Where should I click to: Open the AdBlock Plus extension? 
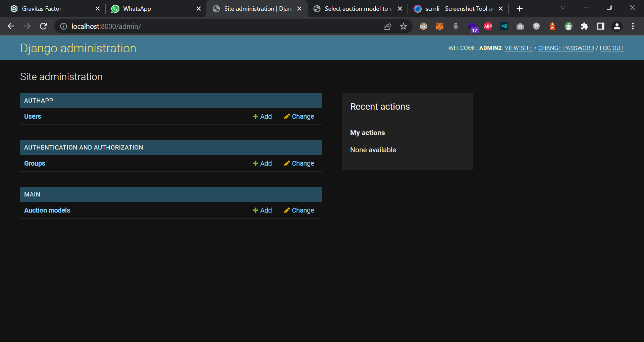[488, 26]
